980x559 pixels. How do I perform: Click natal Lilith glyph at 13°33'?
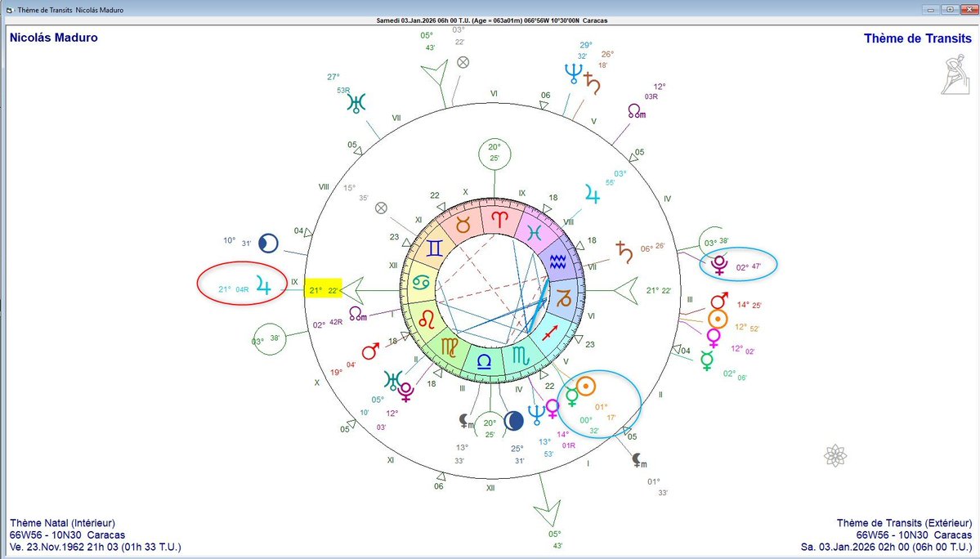pyautogui.click(x=467, y=422)
